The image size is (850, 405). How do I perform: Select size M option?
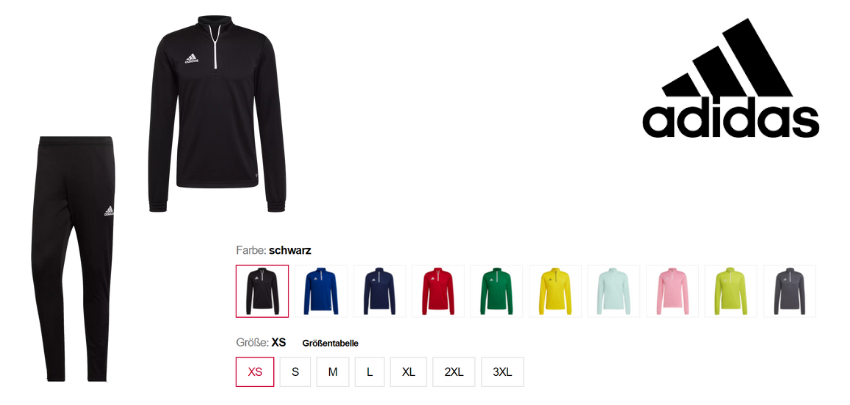tap(333, 372)
